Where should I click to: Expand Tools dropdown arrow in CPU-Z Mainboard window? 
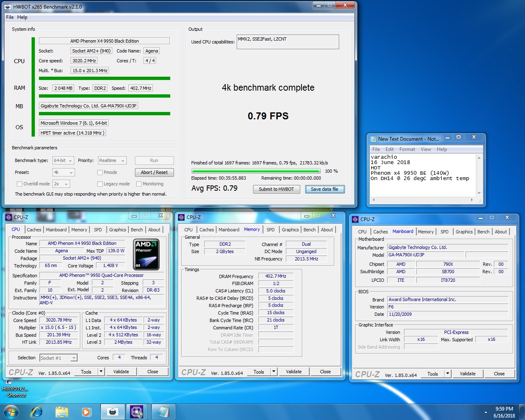447,374
